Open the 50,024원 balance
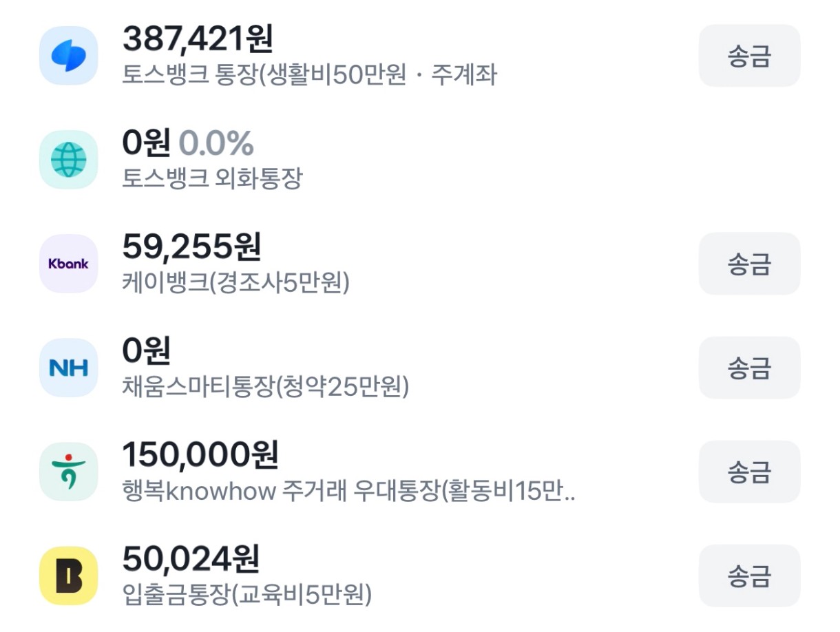This screenshot has height=632, width=840. (x=191, y=559)
